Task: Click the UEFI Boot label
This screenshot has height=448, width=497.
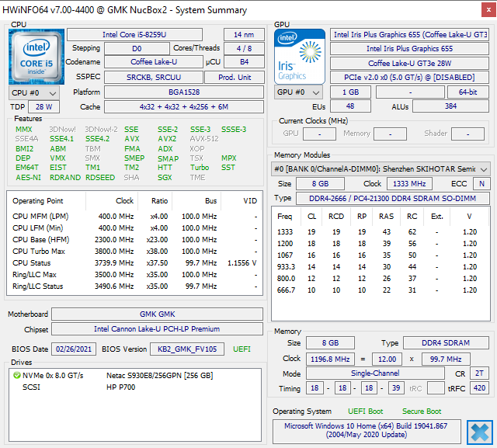Action: point(366,412)
